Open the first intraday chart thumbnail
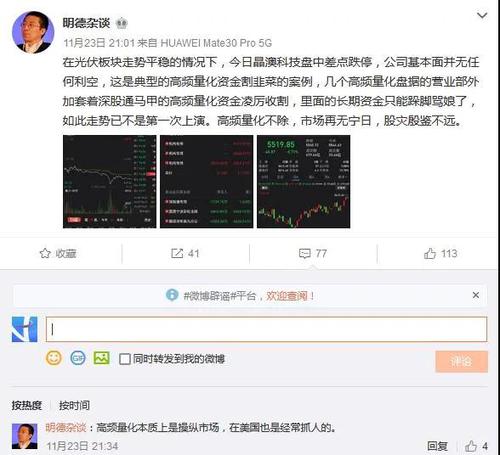The height and width of the screenshot is (455, 500). click(110, 182)
